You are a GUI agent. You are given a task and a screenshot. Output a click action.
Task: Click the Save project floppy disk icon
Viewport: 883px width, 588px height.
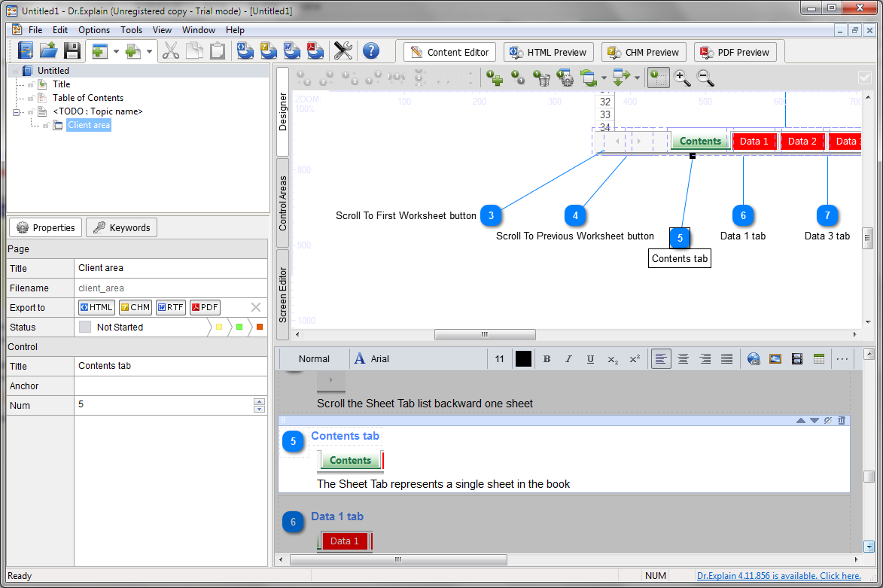(x=72, y=51)
